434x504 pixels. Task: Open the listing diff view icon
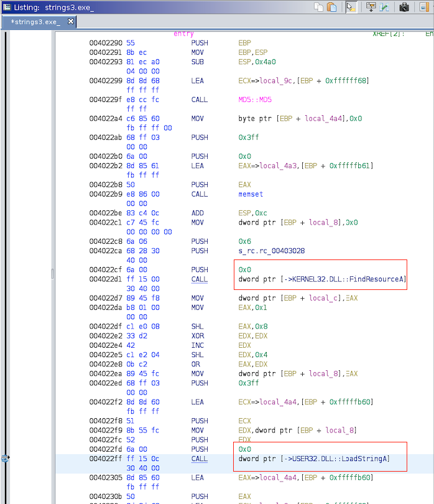click(384, 7)
